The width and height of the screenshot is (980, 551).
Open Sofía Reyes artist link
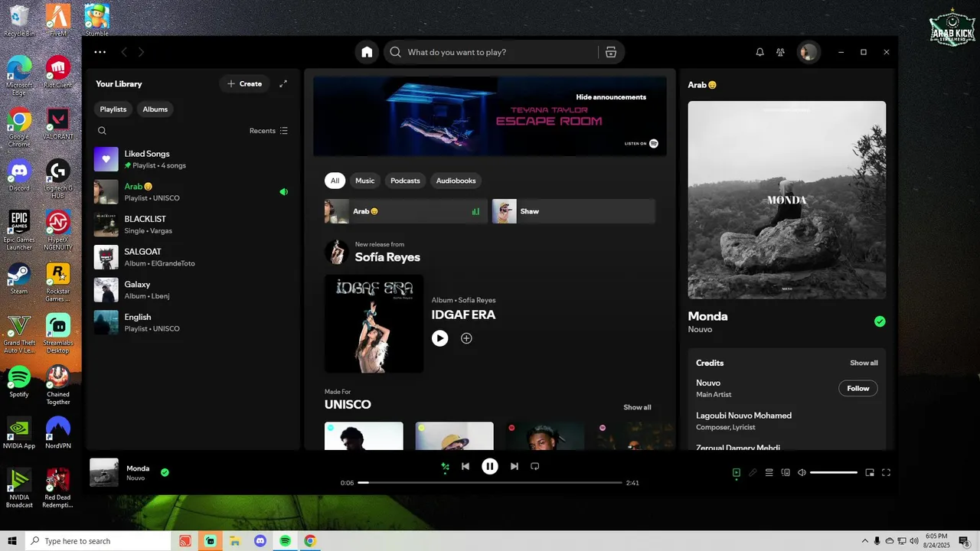click(387, 257)
